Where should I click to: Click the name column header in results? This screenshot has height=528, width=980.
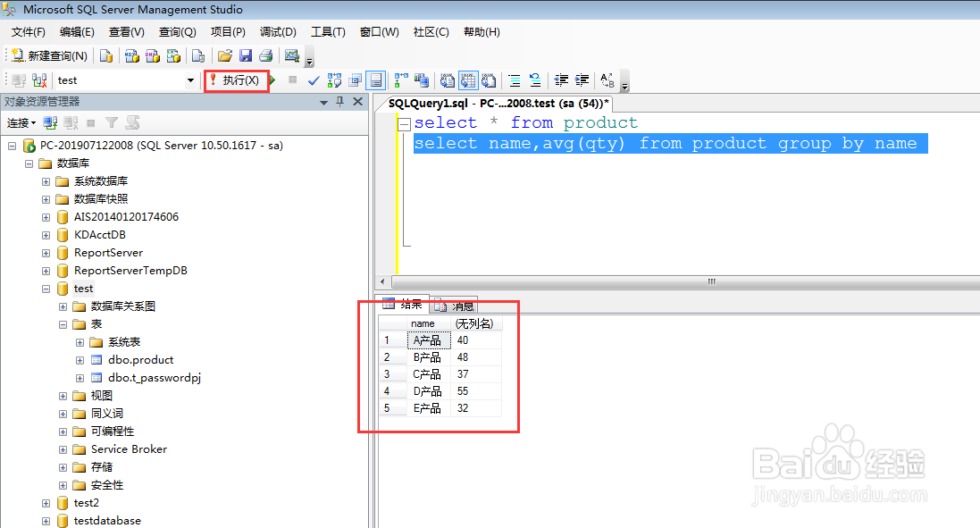(429, 323)
